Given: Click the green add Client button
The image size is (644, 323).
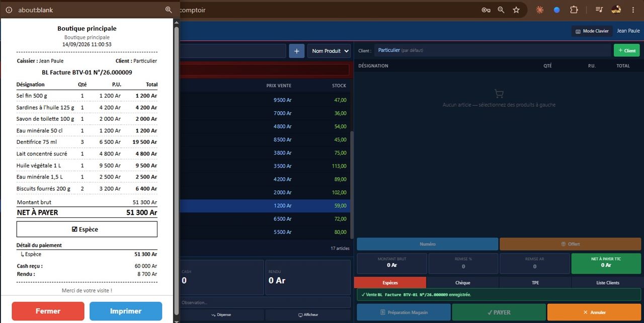Looking at the screenshot, I should (626, 50).
